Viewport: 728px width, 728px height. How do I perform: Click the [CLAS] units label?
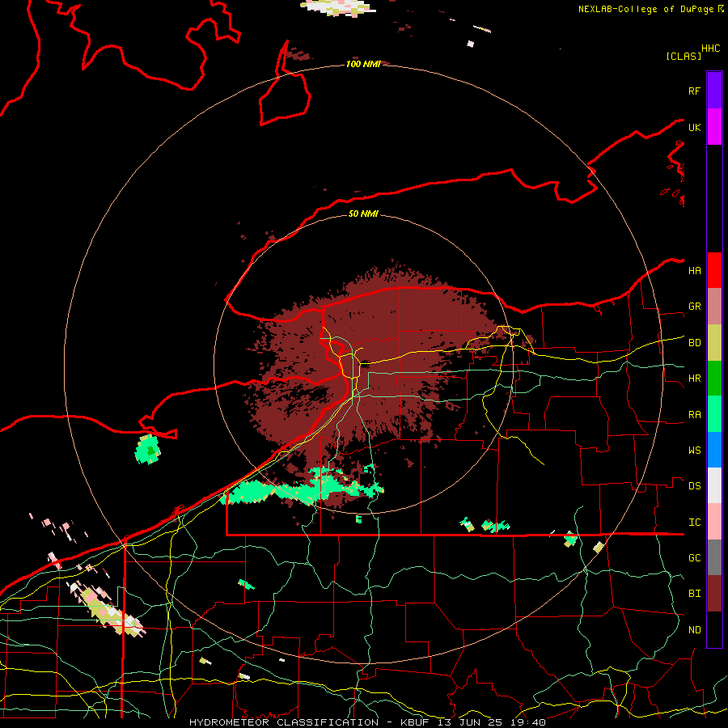[684, 56]
